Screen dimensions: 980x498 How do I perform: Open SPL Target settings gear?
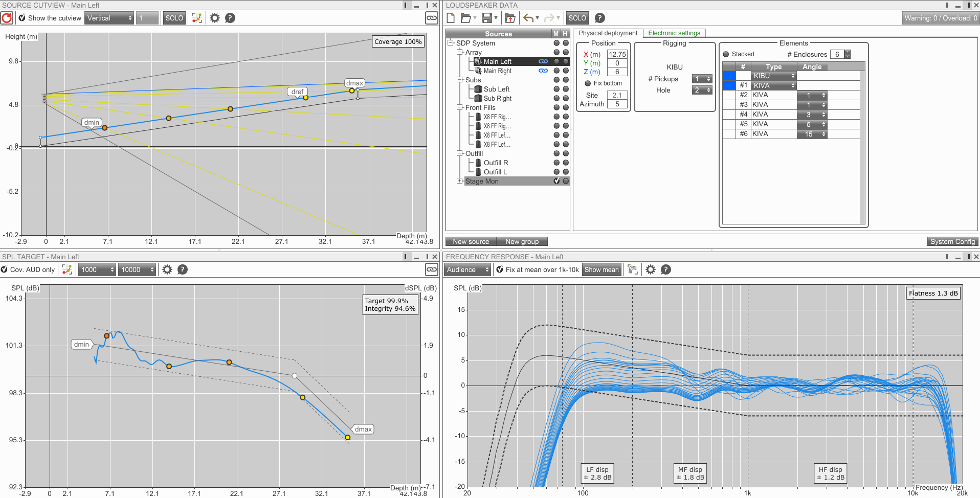click(167, 269)
